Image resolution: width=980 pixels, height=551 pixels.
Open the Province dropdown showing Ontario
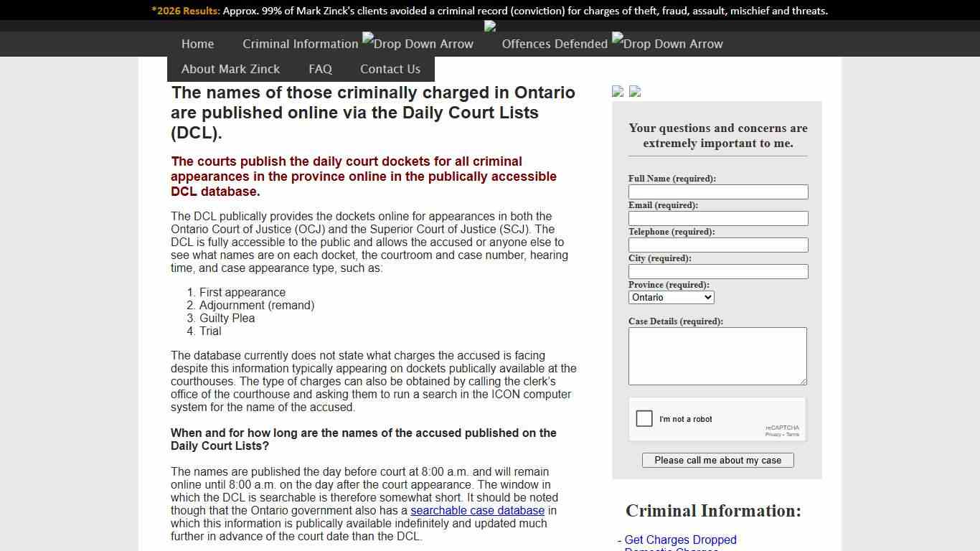click(x=671, y=297)
